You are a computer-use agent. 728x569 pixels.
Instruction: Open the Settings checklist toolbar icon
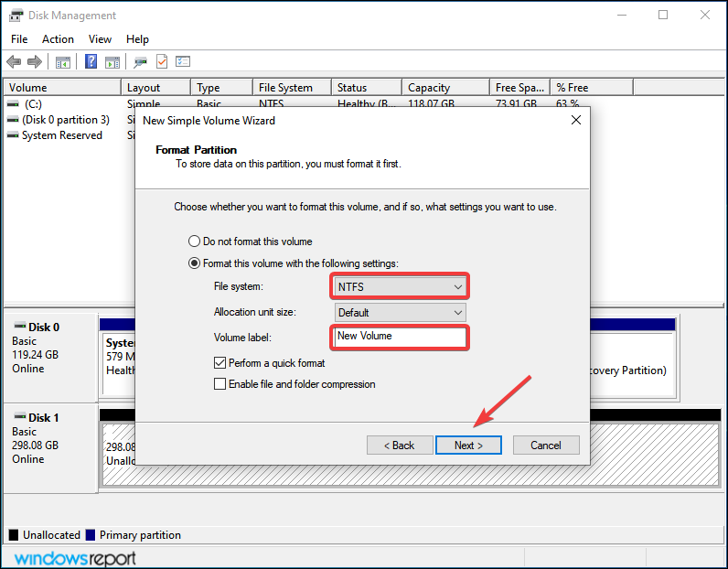coord(183,61)
